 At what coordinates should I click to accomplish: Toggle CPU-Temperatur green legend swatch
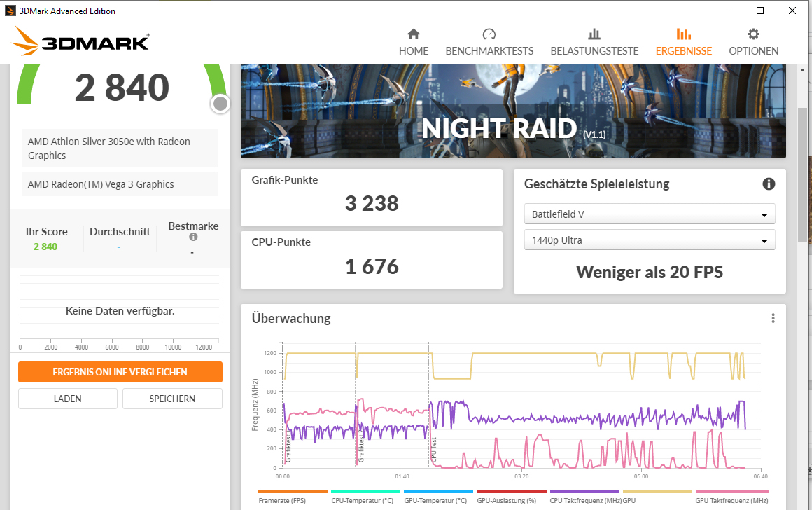tap(365, 491)
